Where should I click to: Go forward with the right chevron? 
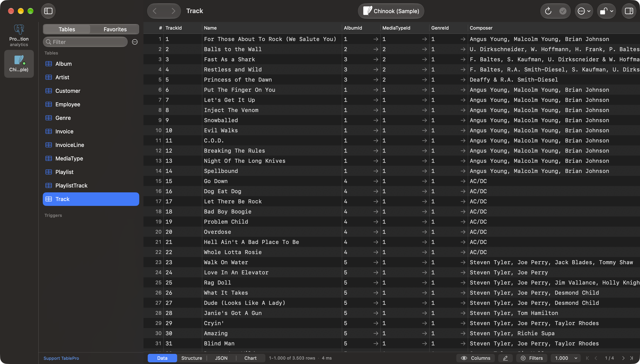point(173,11)
